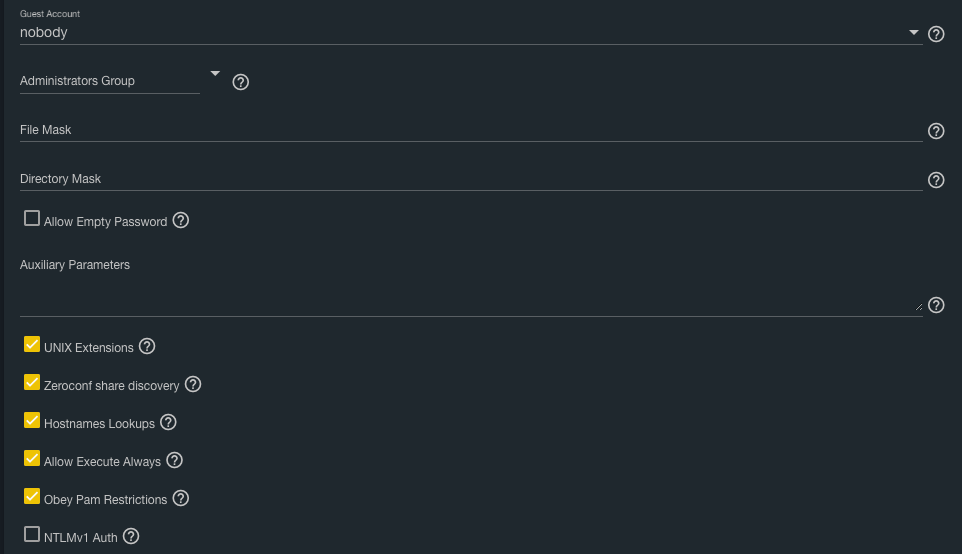The height and width of the screenshot is (554, 962).
Task: Click help icon next to UNIX Extensions
Action: 147,346
